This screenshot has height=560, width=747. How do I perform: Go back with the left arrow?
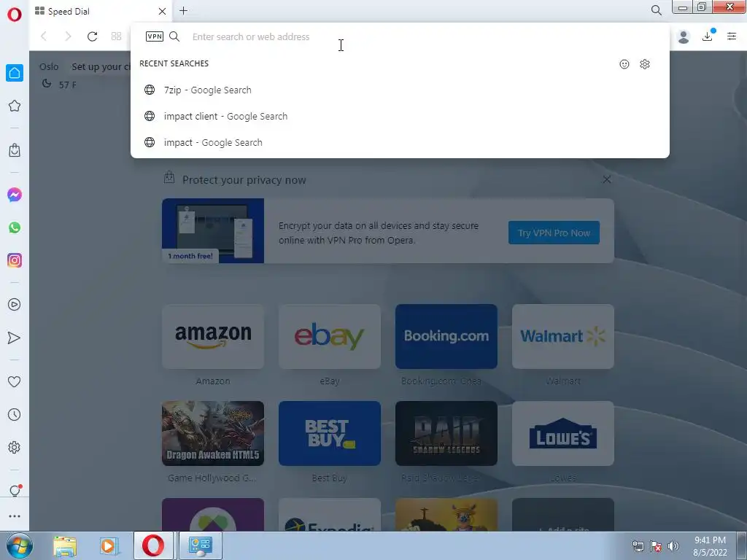click(x=44, y=36)
